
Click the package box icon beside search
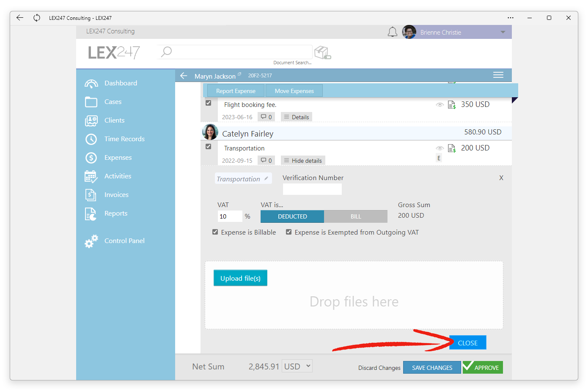pyautogui.click(x=322, y=53)
